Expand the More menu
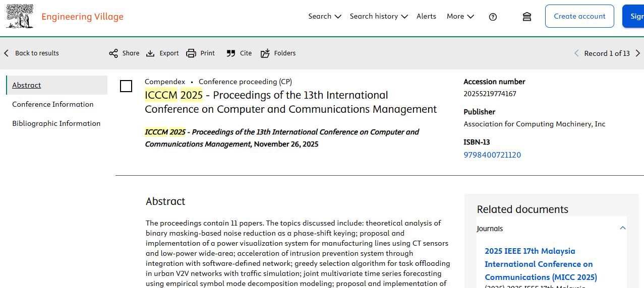 point(460,16)
